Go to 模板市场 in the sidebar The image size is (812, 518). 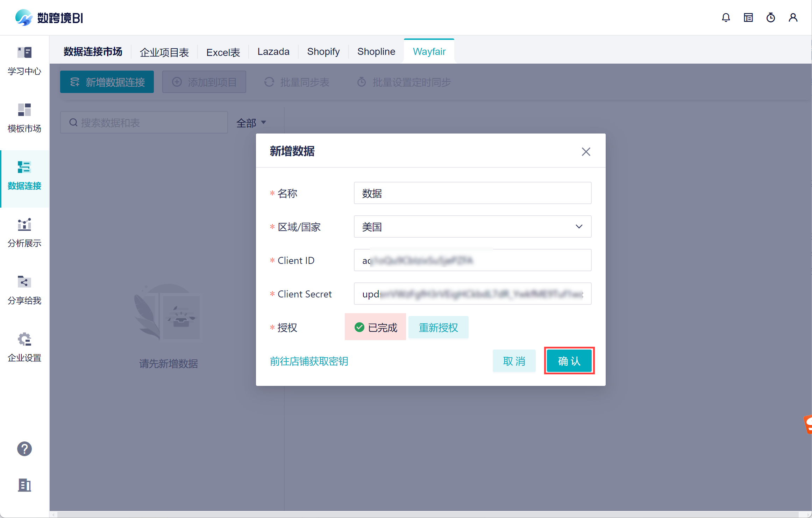click(x=24, y=118)
